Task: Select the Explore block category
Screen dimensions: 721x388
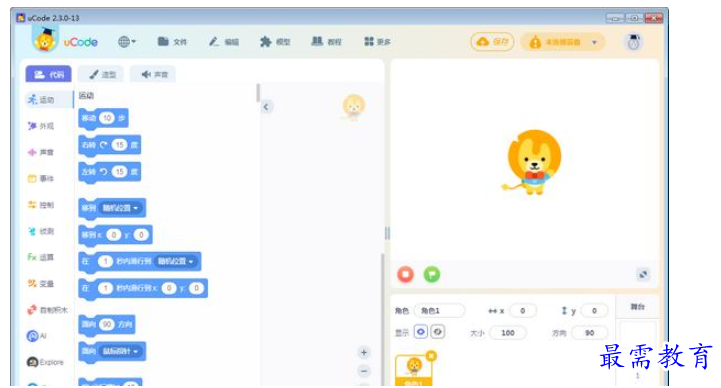Action: [45, 362]
